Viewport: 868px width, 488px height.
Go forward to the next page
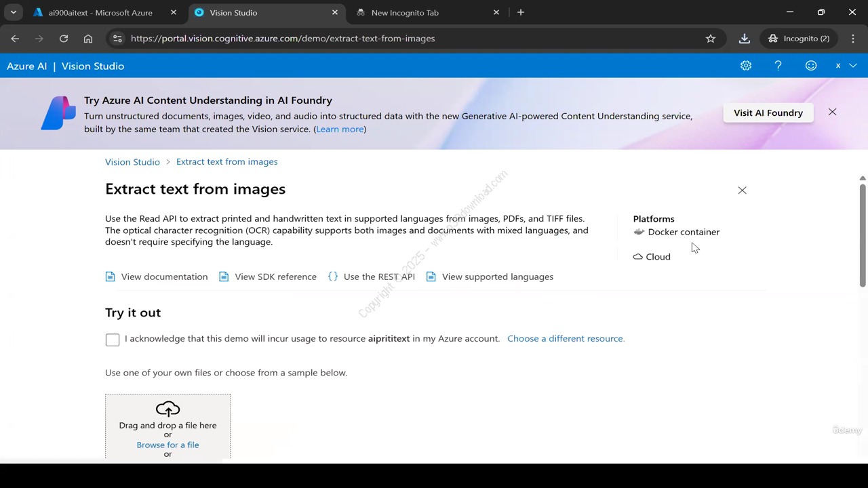(39, 39)
